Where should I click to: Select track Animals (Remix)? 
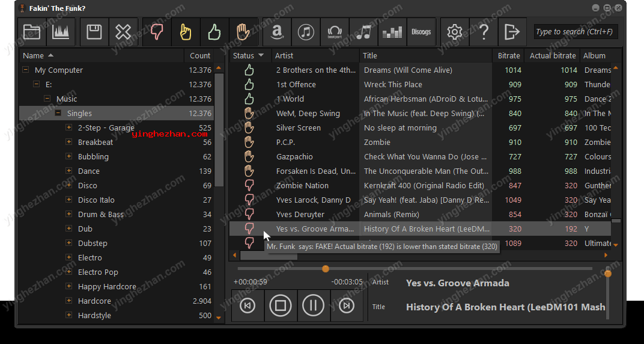[392, 214]
